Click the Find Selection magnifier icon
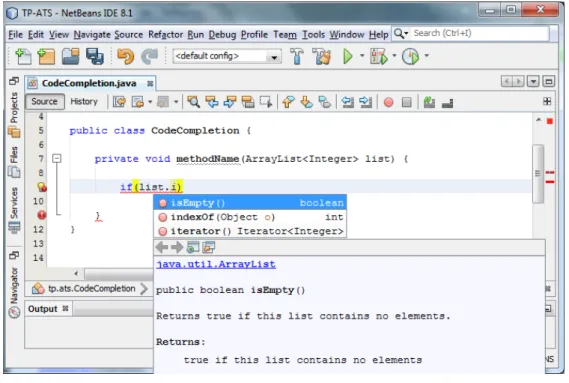The width and height of the screenshot is (569, 383). (193, 102)
